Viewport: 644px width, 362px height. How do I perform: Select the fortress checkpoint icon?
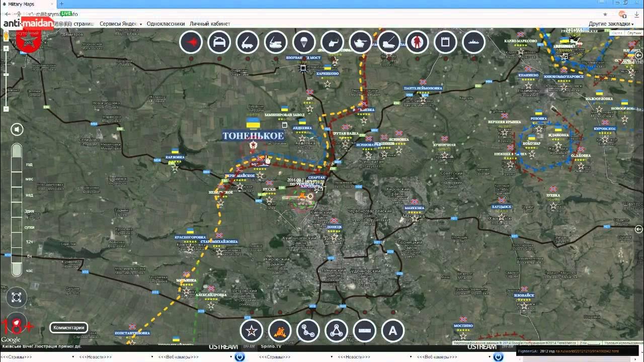click(x=444, y=43)
